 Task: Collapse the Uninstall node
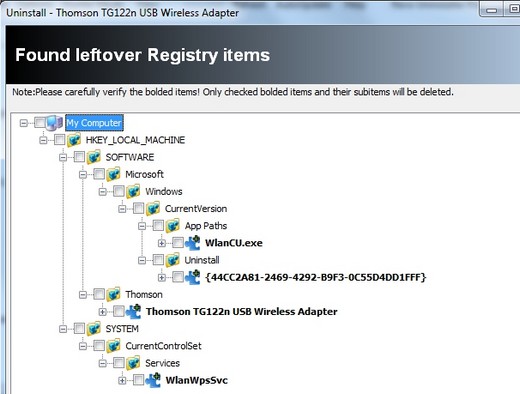pos(142,261)
